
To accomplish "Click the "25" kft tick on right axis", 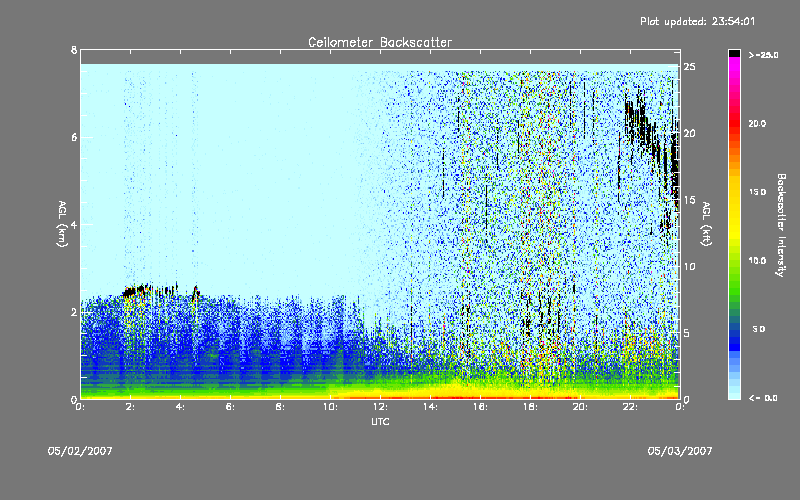I will [690, 67].
